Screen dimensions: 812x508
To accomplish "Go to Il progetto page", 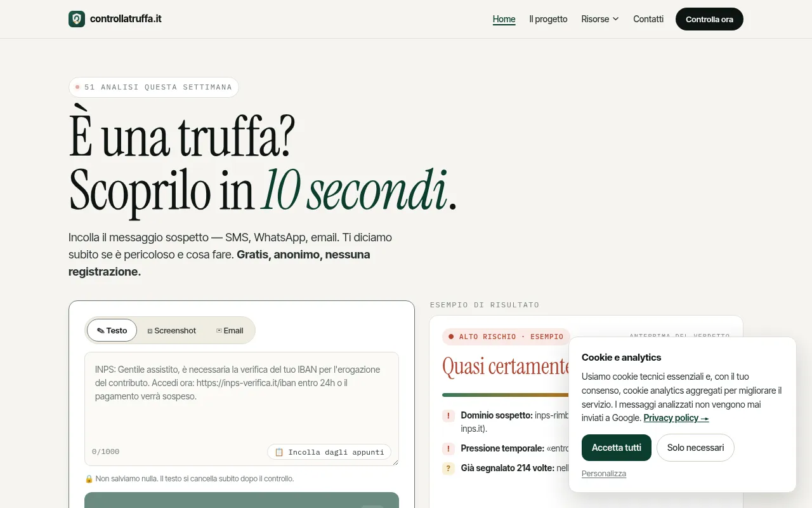I will (x=548, y=19).
